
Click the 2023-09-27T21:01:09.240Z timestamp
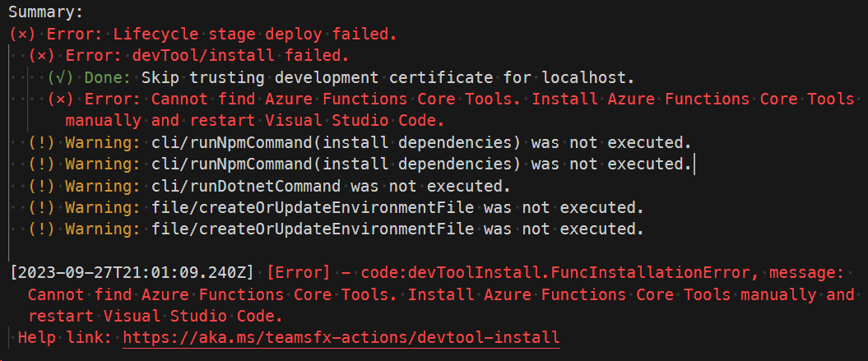pyautogui.click(x=132, y=272)
